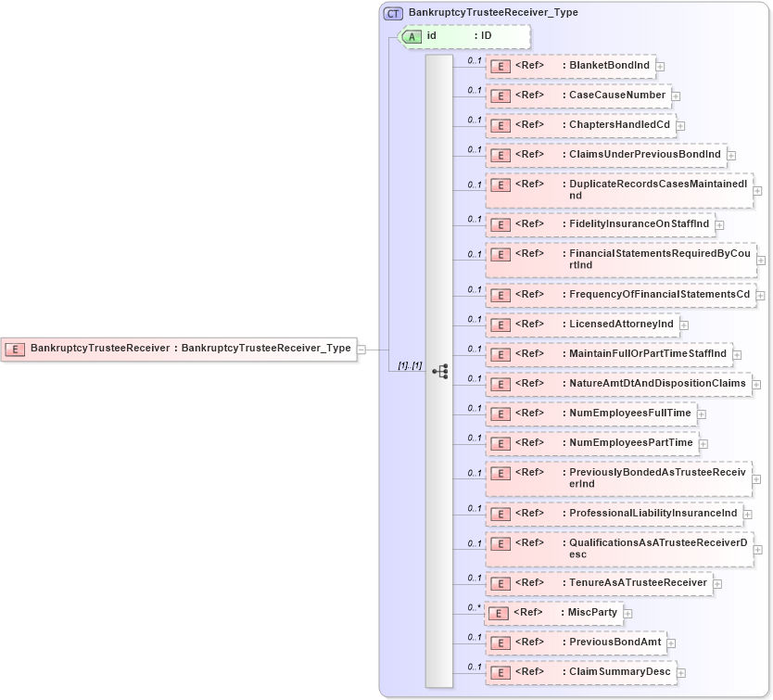Expand the NatureAmtDtAndDispositionClaims element

coord(756,383)
